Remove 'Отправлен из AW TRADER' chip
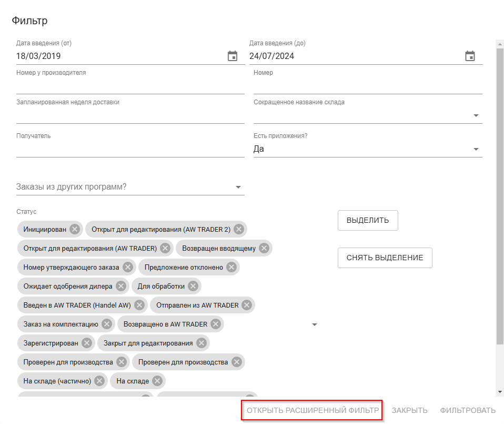 click(247, 305)
